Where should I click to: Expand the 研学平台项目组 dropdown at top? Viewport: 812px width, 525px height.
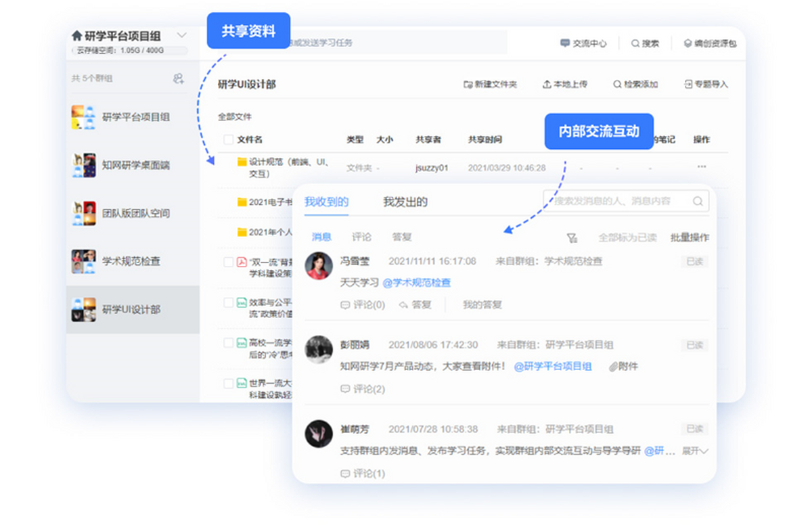coord(181,35)
